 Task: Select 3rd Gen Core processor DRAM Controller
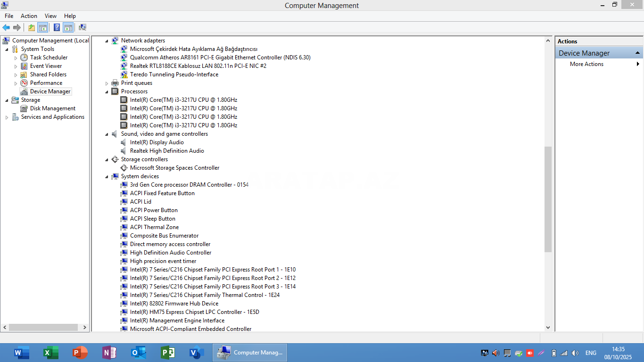(x=189, y=185)
